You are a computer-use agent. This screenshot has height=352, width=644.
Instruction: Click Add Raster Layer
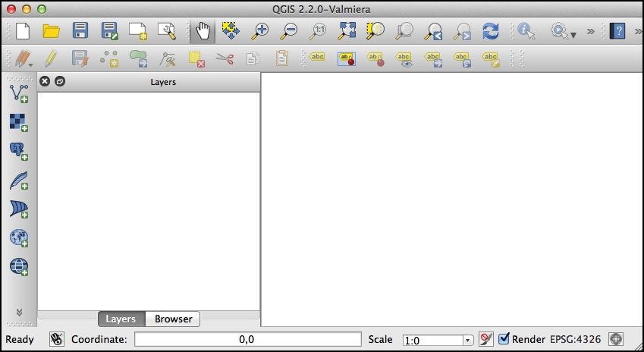(19, 122)
